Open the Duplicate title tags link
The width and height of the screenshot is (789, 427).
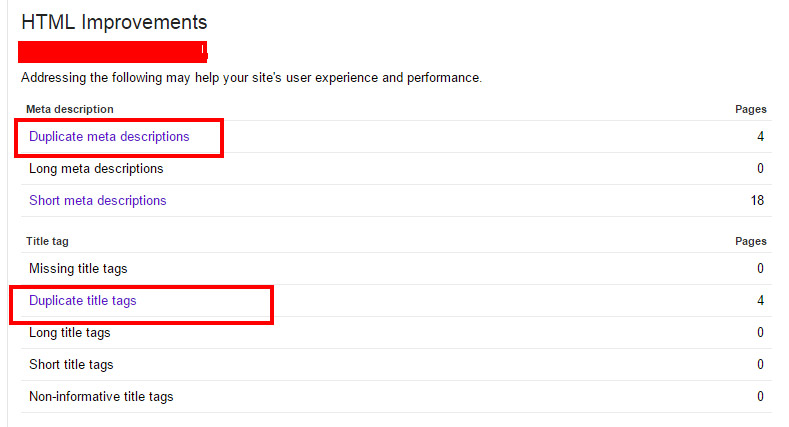point(83,301)
